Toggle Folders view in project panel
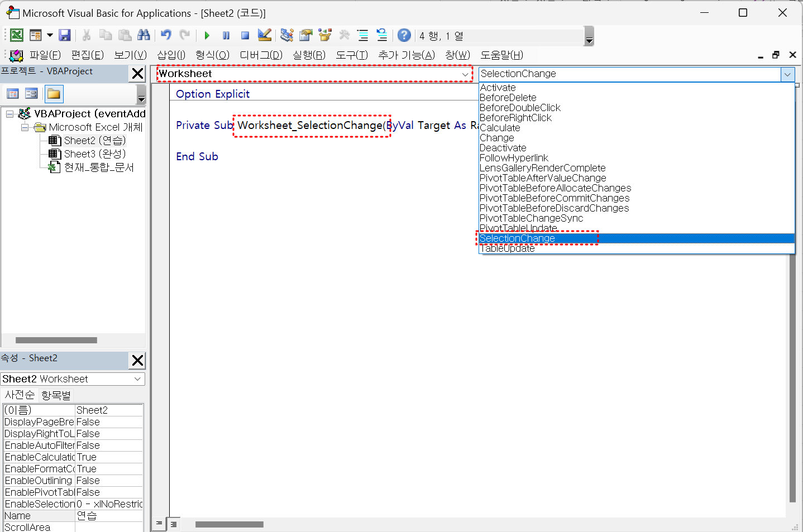Viewport: 803px width, 532px height. 54,94
